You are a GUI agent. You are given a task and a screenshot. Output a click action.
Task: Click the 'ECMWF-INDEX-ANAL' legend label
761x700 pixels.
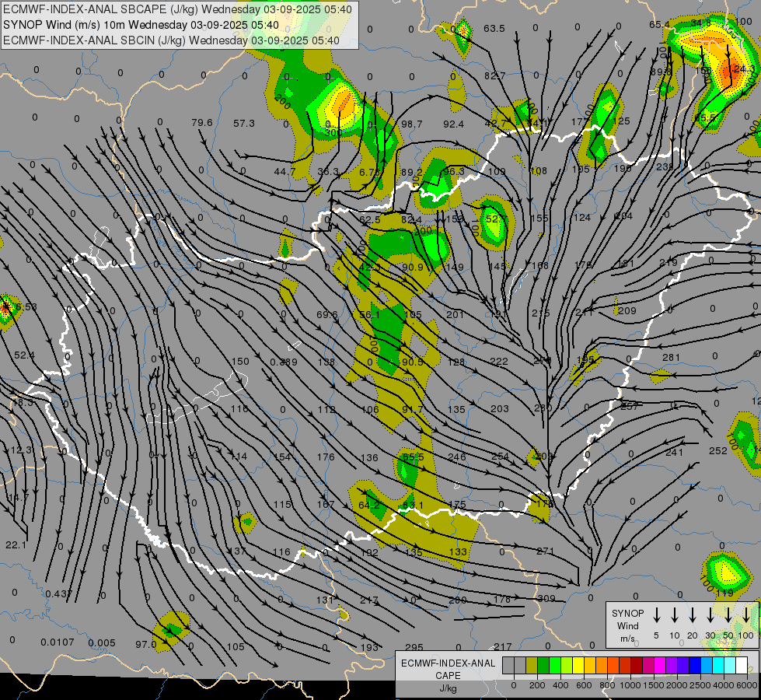448,663
